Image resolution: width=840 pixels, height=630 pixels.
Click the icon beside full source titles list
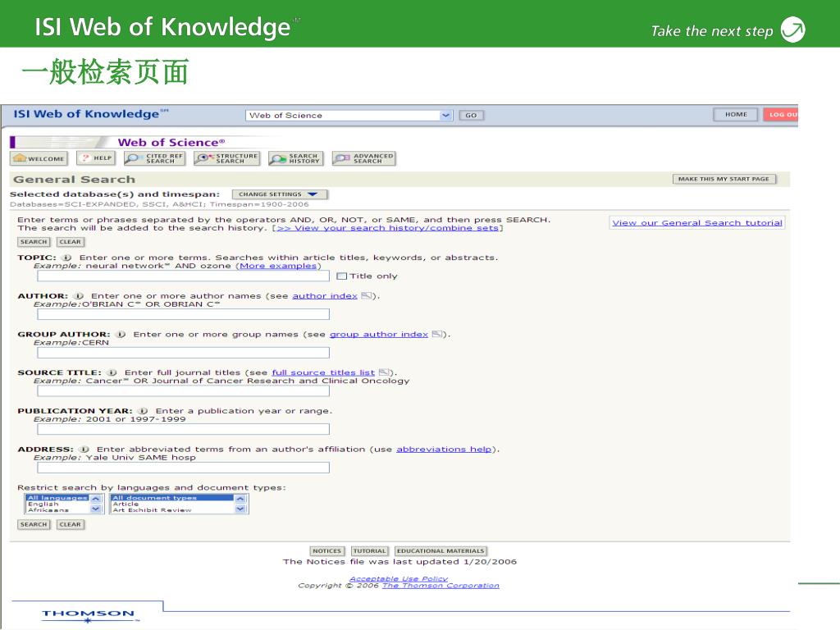pos(384,372)
